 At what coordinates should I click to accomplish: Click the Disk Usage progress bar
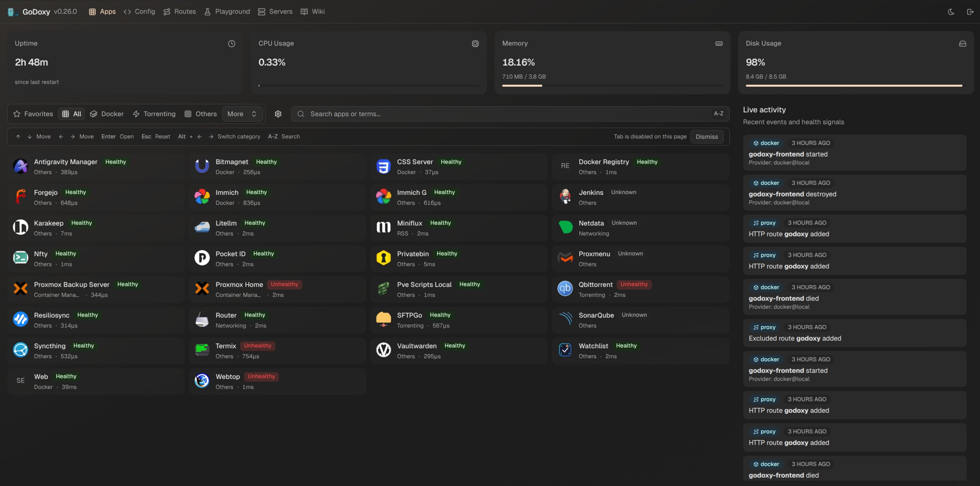point(854,86)
